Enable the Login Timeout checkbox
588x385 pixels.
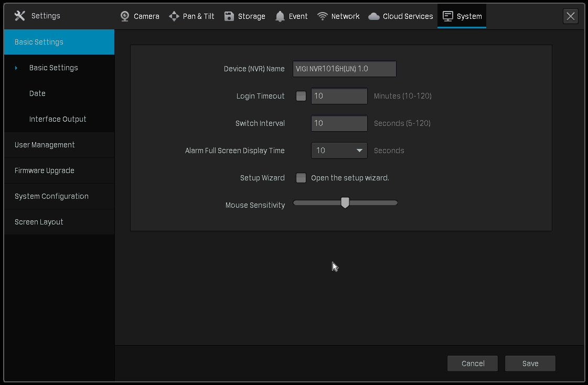pyautogui.click(x=301, y=96)
